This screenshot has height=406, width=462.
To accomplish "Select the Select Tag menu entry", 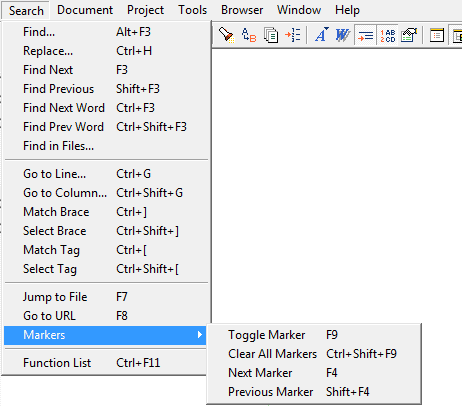I will click(106, 269).
